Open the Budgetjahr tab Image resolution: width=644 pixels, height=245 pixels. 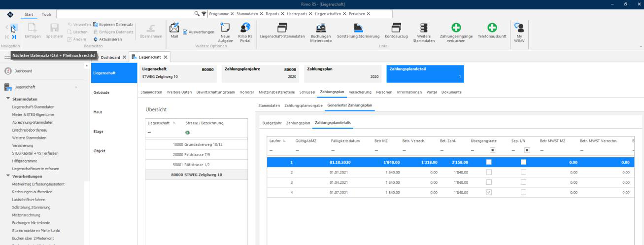tap(272, 123)
